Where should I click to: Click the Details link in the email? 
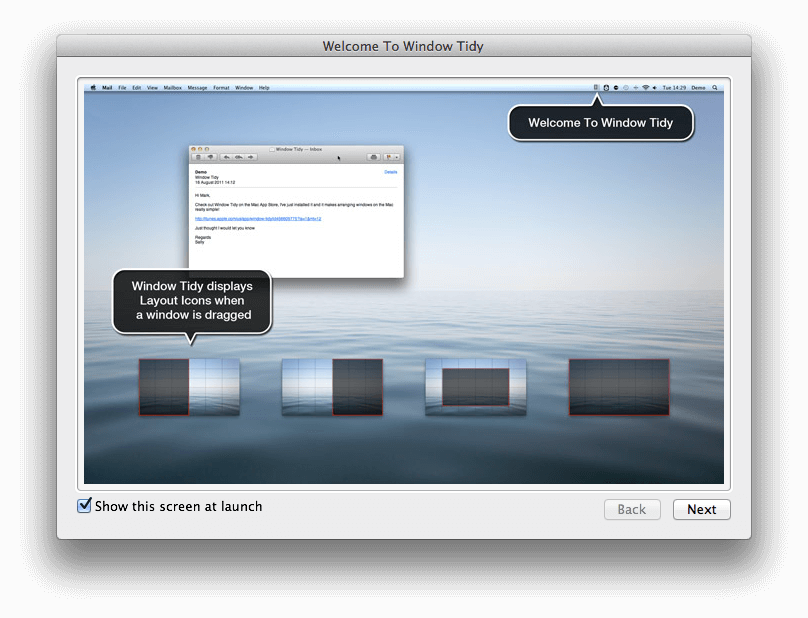391,172
